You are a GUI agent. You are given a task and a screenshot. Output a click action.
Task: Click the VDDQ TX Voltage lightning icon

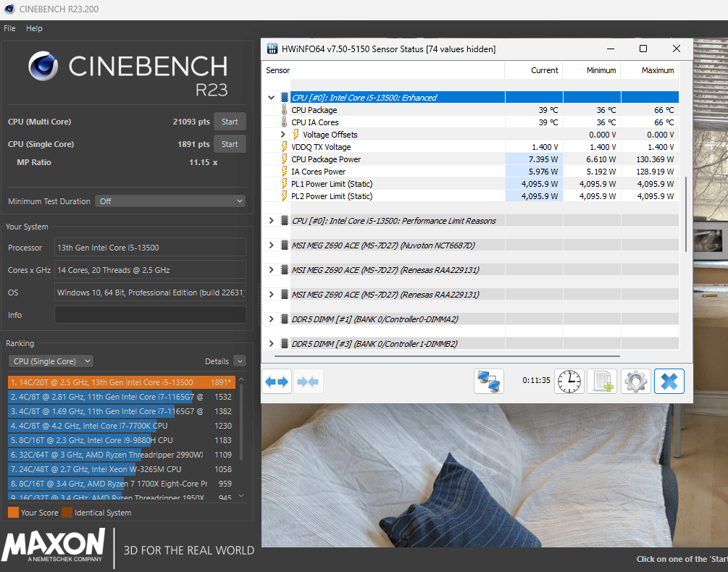tap(284, 146)
